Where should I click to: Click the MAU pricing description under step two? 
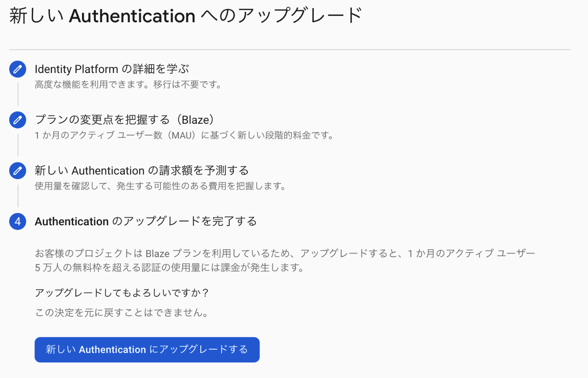click(x=184, y=136)
